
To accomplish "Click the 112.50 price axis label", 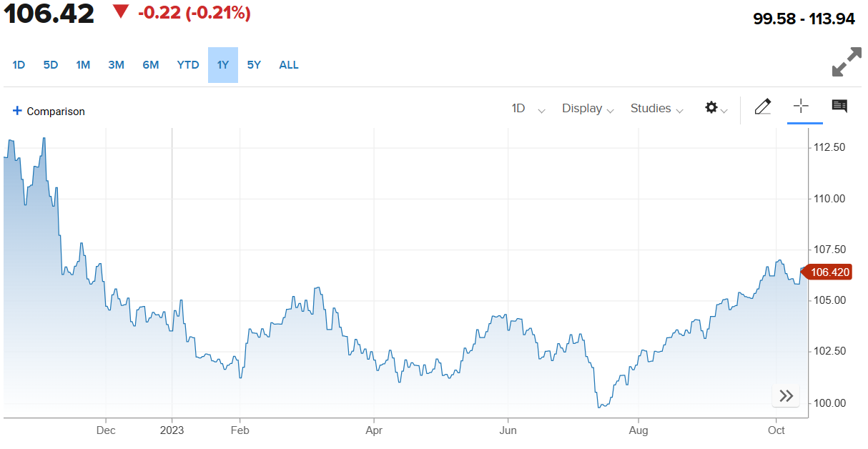I will tap(829, 147).
